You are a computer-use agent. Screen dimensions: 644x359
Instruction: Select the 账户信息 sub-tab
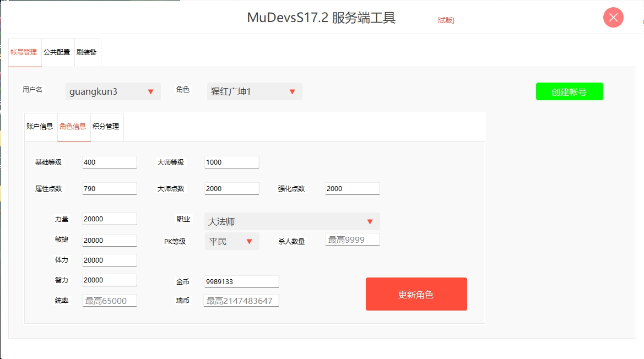coord(40,126)
